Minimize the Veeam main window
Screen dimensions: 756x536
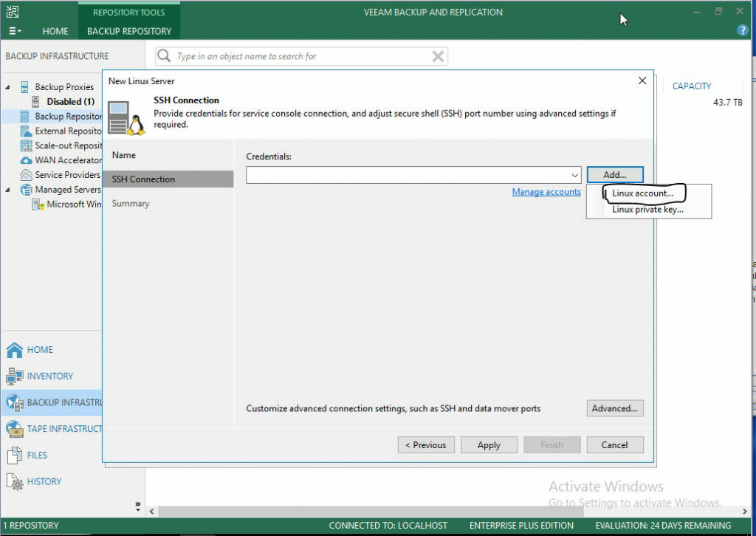click(x=697, y=12)
